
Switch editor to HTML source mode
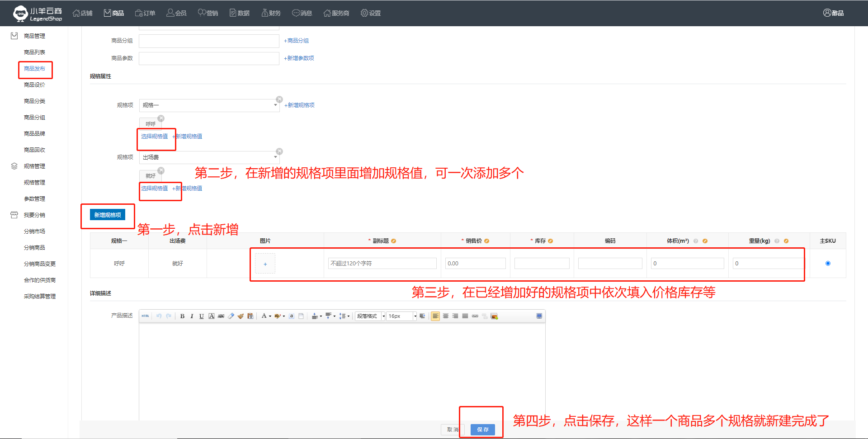[145, 316]
